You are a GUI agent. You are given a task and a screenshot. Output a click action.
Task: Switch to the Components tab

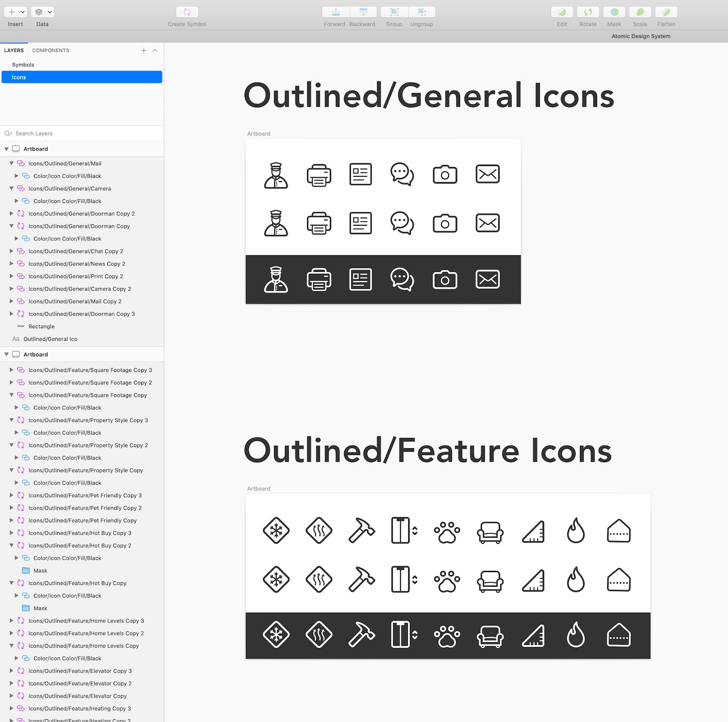pos(50,50)
